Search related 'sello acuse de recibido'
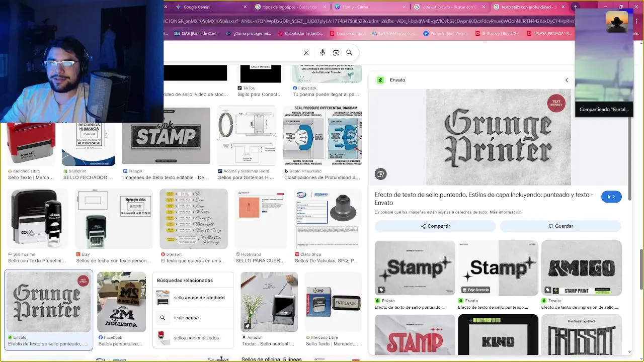Screen dimensions: 644x362 193,298
